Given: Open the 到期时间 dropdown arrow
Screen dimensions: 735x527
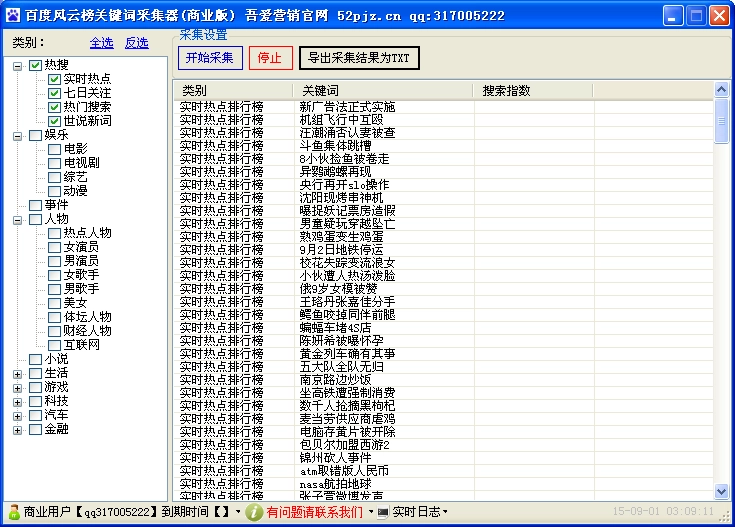Looking at the screenshot, I should point(238,512).
